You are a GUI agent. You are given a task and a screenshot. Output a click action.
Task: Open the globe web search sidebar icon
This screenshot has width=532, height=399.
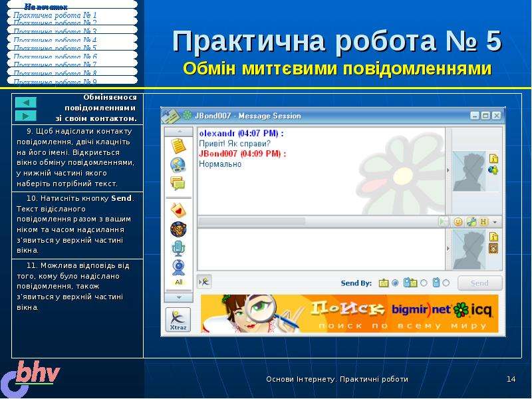(x=178, y=165)
